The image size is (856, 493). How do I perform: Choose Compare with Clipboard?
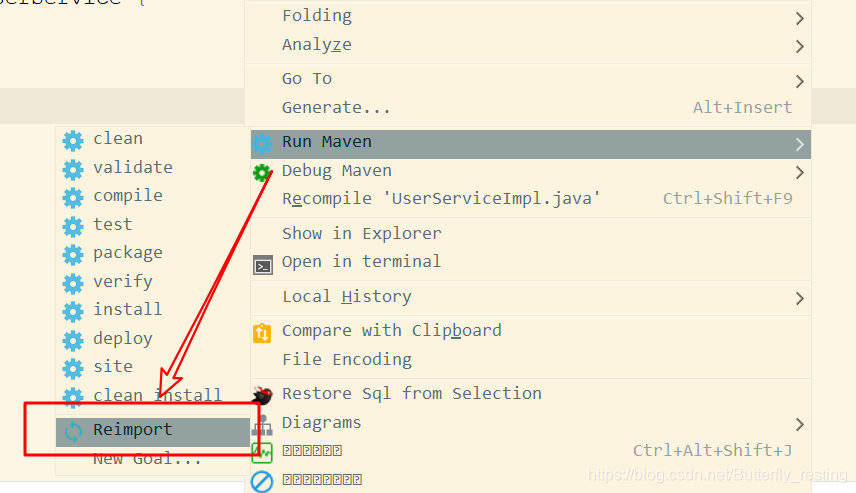pos(531,332)
